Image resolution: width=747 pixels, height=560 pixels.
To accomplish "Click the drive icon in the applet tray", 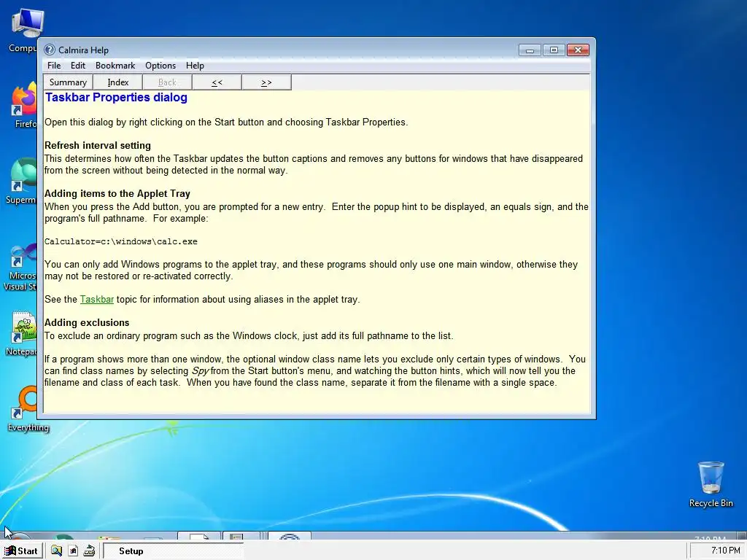I will point(89,551).
